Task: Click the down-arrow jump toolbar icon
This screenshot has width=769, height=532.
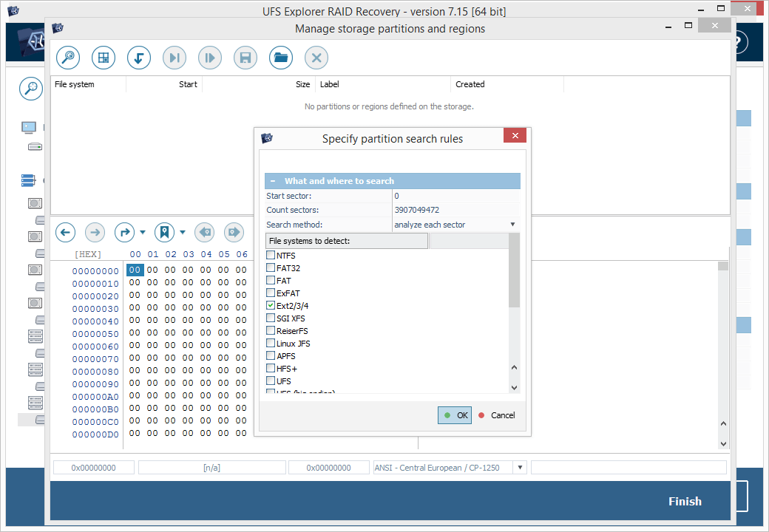Action: (x=139, y=58)
